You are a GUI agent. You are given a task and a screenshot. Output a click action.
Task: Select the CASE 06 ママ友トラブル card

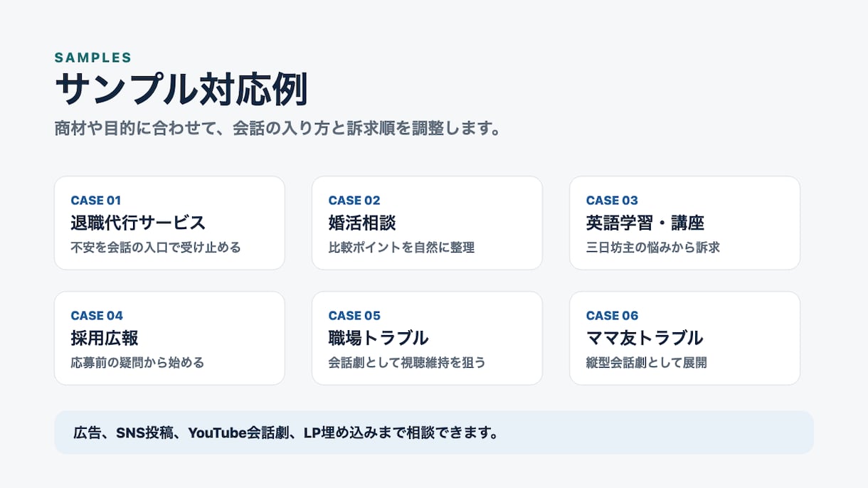pyautogui.click(x=684, y=338)
